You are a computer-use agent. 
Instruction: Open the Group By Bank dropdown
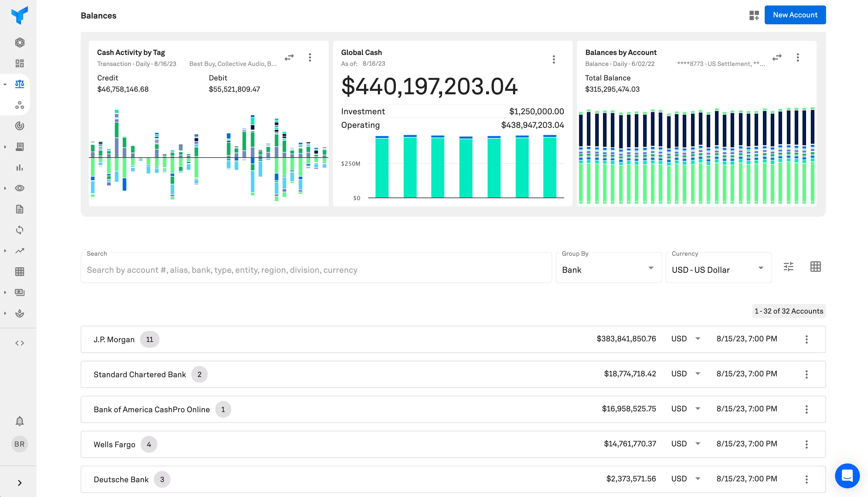(608, 269)
